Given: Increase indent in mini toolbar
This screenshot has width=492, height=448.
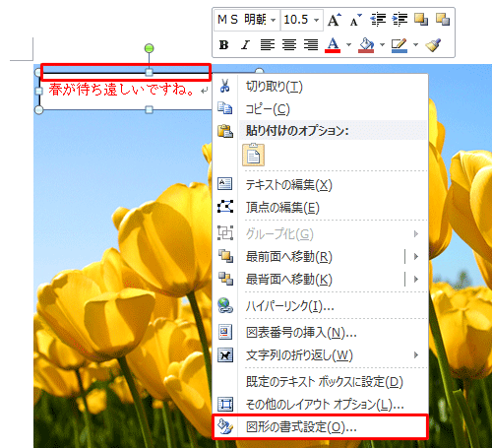Looking at the screenshot, I should pos(400,20).
